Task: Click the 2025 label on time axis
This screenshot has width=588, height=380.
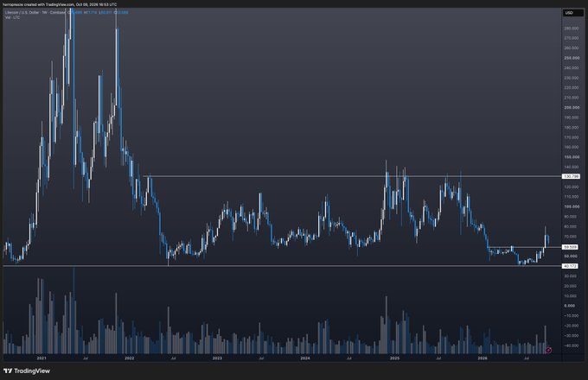Action: [394, 358]
